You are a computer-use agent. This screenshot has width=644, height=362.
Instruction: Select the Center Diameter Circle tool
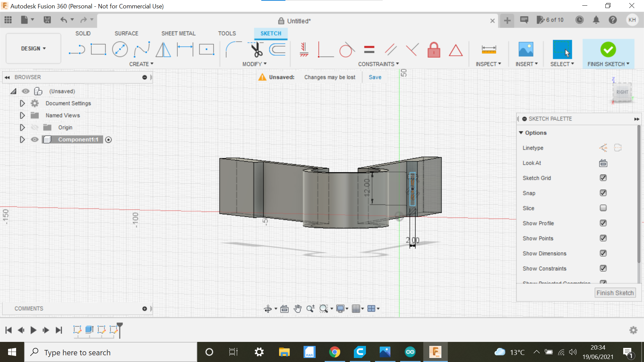point(120,49)
